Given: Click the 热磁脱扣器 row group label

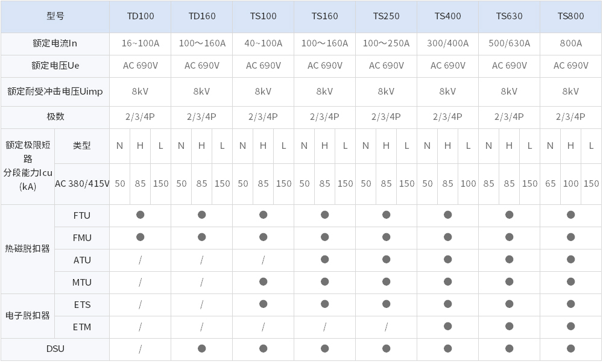Looking at the screenshot, I should [28, 248].
